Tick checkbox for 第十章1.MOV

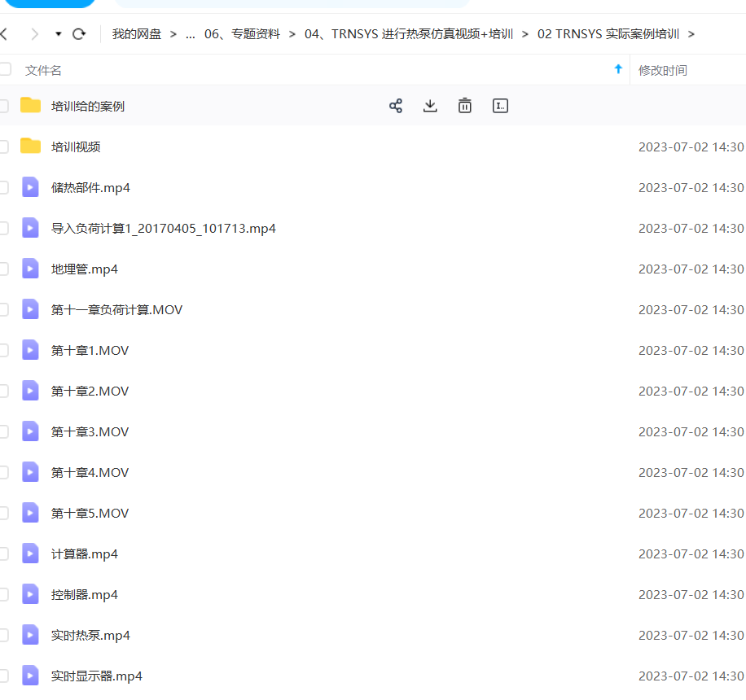(x=4, y=351)
